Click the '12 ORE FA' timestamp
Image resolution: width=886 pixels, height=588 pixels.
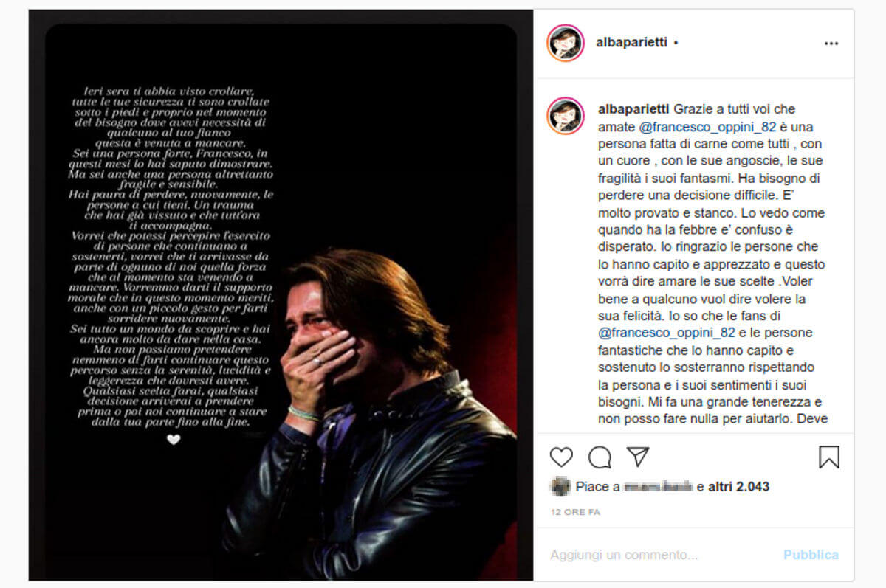point(575,512)
